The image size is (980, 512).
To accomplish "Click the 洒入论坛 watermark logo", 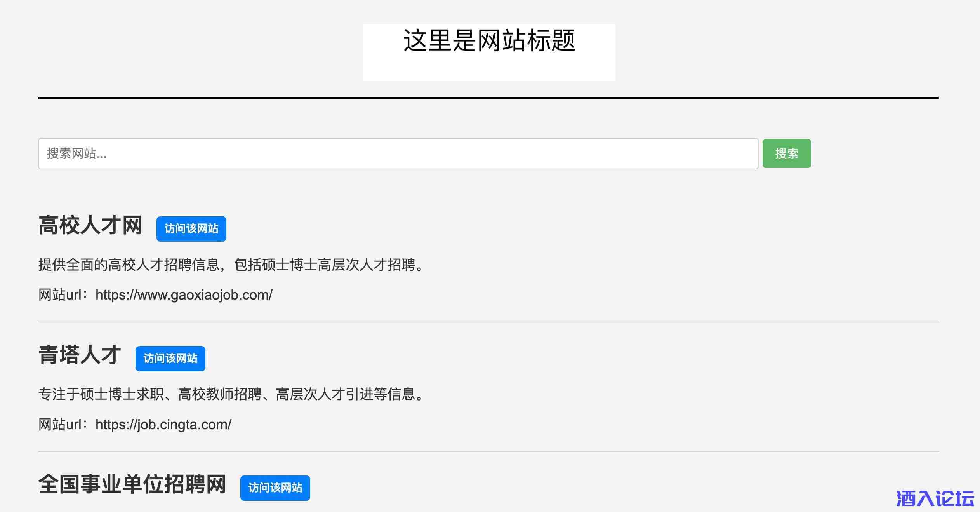I will (x=935, y=498).
